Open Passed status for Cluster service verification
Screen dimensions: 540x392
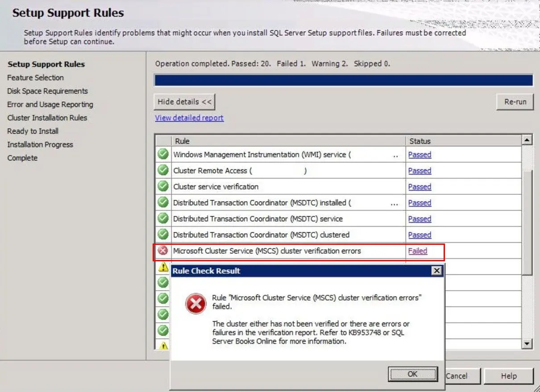(420, 187)
